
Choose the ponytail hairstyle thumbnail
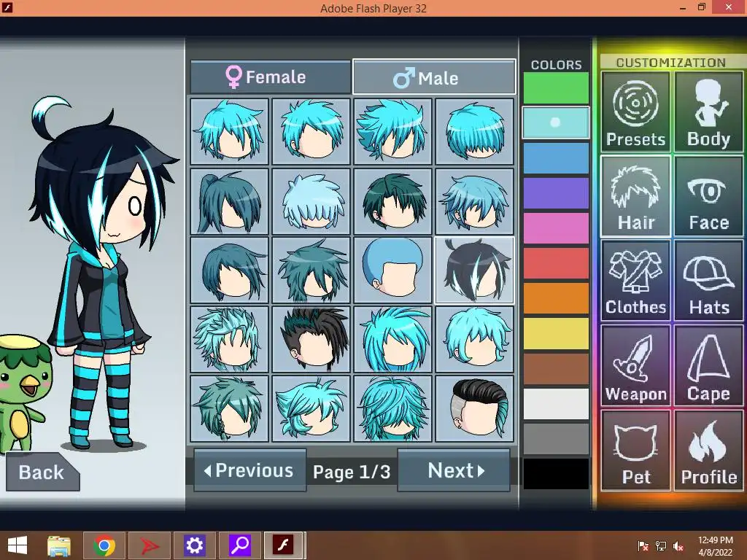(230, 201)
